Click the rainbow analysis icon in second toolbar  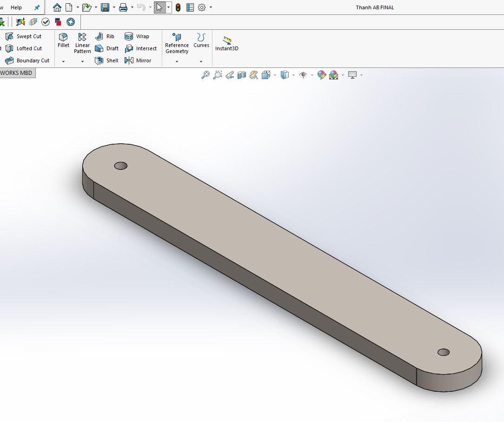(20, 22)
